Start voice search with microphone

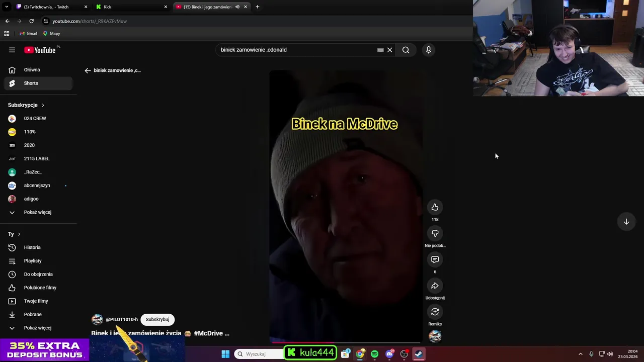(429, 50)
